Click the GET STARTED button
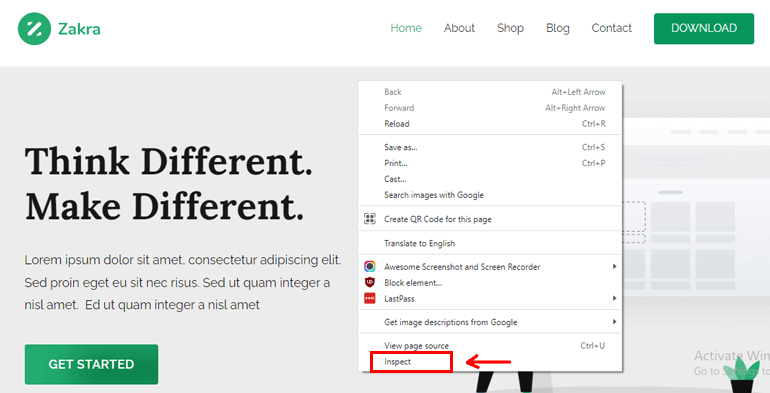This screenshot has height=393, width=770. click(x=91, y=364)
